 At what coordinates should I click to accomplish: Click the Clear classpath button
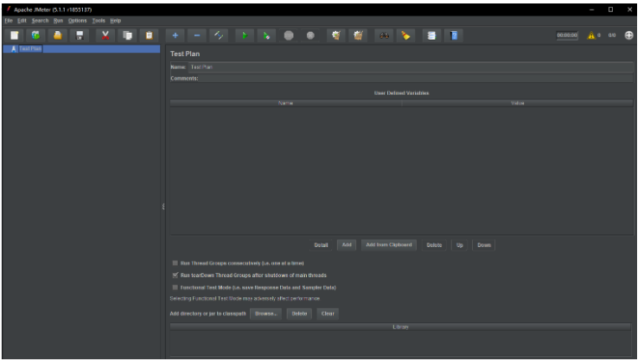328,313
